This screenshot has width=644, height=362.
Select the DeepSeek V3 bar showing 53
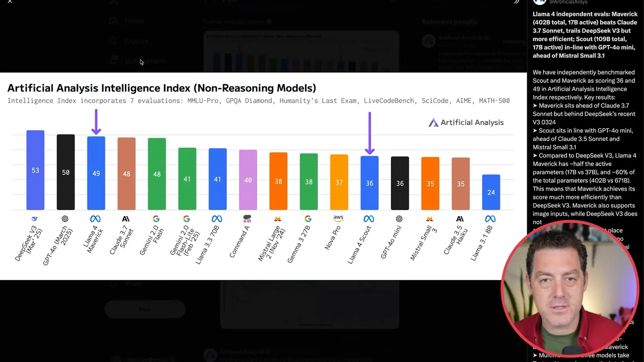coord(35,170)
